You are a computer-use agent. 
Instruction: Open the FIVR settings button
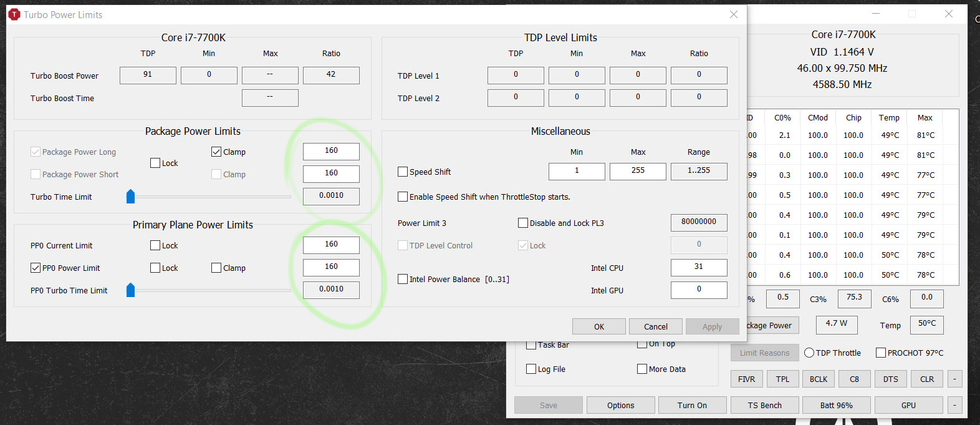click(747, 379)
